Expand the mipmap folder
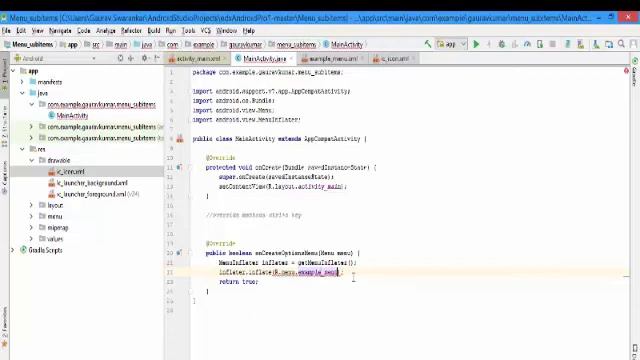640x360 pixels. pyautogui.click(x=31, y=227)
